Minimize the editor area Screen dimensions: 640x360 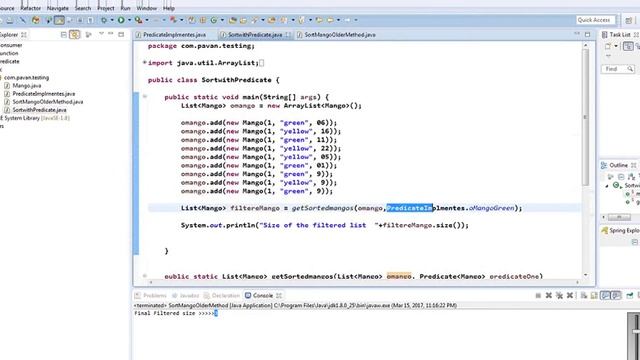point(577,34)
